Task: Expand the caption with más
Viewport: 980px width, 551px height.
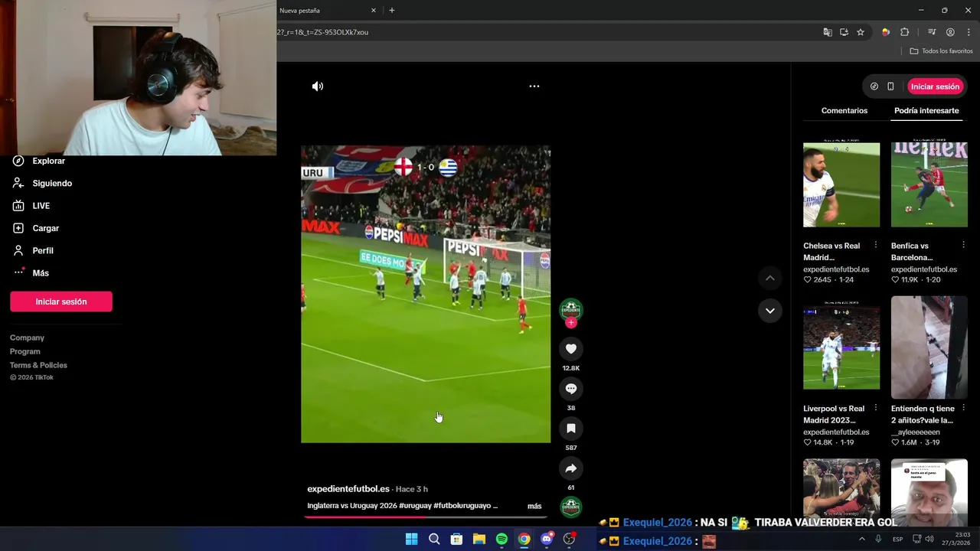Action: click(534, 506)
